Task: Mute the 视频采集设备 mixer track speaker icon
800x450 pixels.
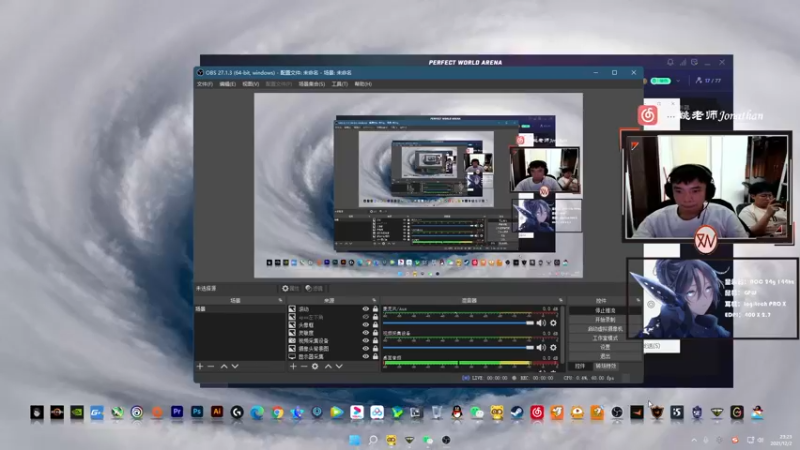Action: click(x=541, y=347)
